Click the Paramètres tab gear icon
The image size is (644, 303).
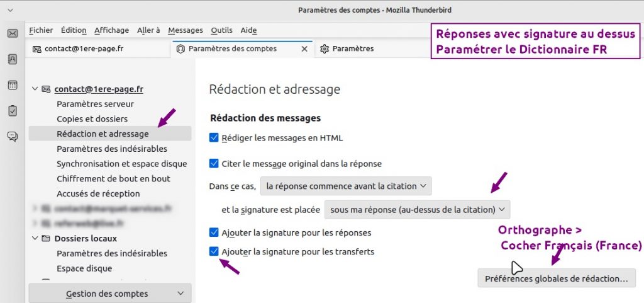pos(325,49)
